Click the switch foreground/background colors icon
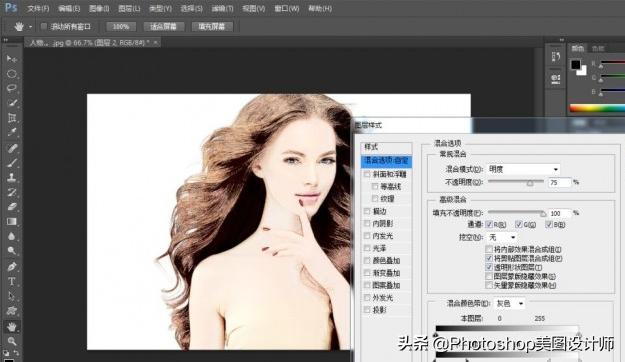Screen dimensions: 625x362 tap(16, 353)
